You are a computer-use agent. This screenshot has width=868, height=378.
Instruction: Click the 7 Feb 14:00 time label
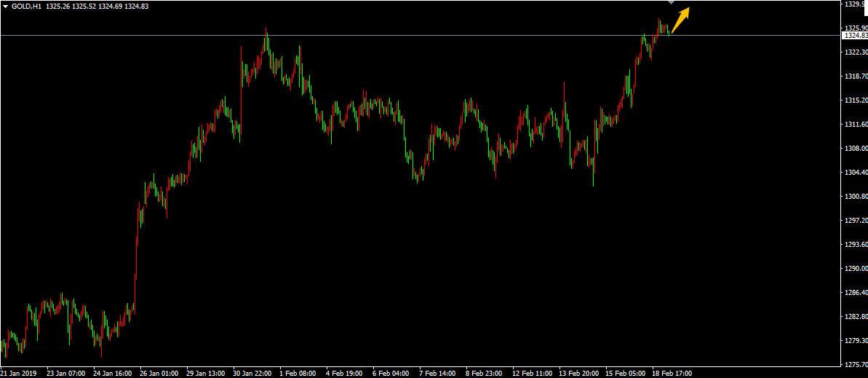pos(438,374)
